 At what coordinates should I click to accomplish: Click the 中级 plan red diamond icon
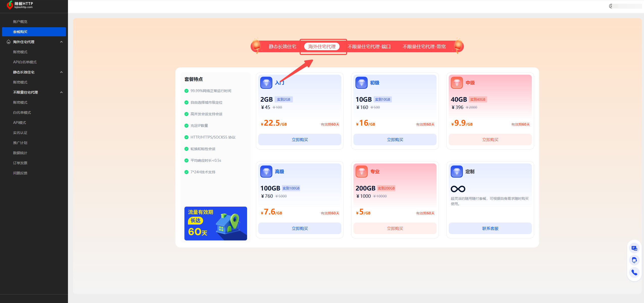(x=457, y=83)
